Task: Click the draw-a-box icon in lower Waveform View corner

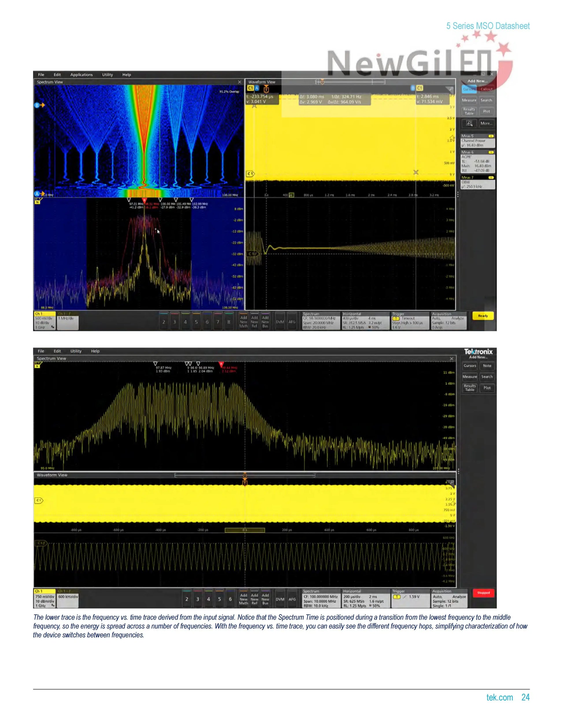Action: tap(451, 483)
